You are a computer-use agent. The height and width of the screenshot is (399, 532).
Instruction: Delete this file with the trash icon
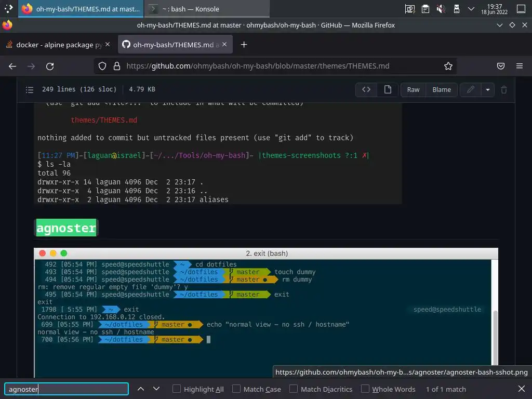[504, 89]
